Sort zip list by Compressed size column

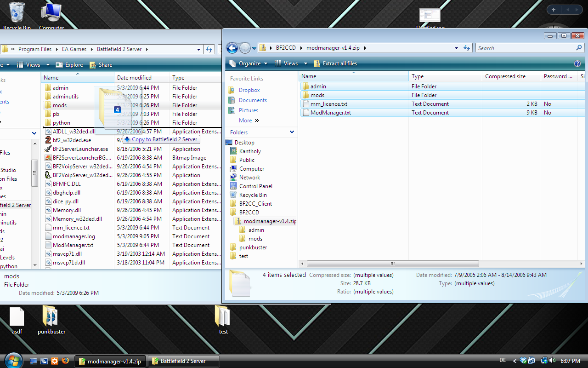[511, 76]
